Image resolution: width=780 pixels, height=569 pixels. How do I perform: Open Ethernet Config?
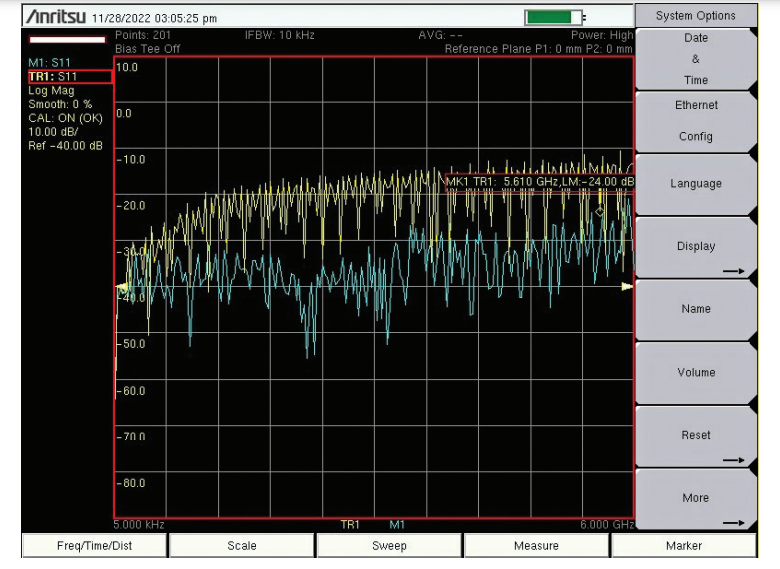[x=696, y=121]
